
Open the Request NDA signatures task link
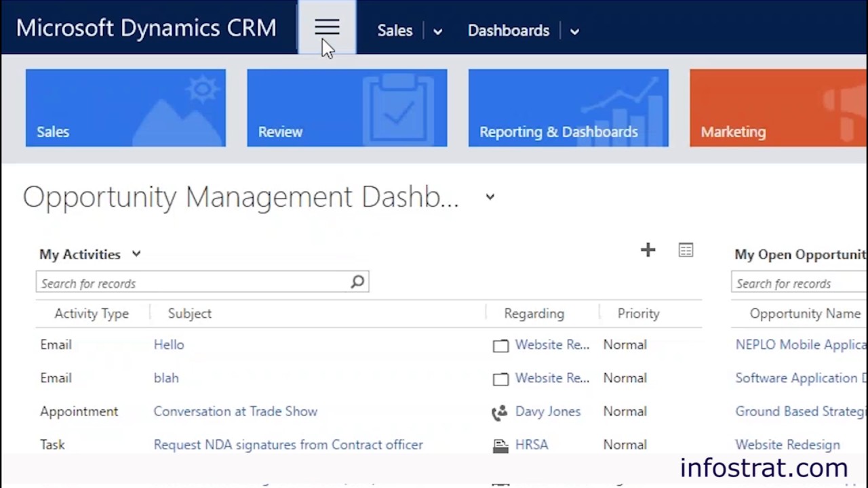point(288,445)
